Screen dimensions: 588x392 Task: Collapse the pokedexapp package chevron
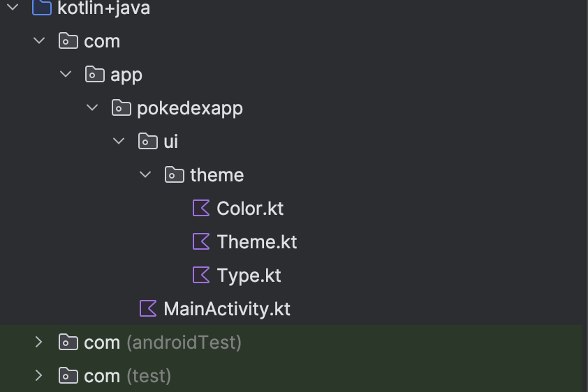pos(92,107)
